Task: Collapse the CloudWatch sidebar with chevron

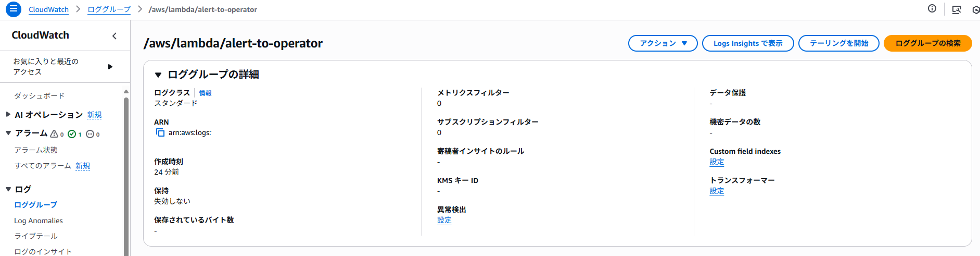Action: [114, 35]
